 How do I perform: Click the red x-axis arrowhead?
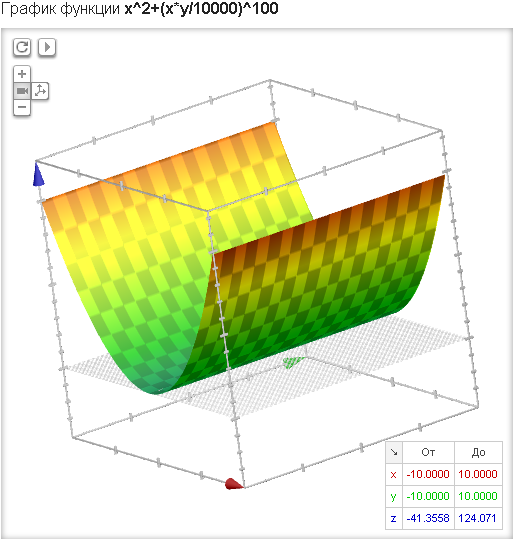point(234,484)
